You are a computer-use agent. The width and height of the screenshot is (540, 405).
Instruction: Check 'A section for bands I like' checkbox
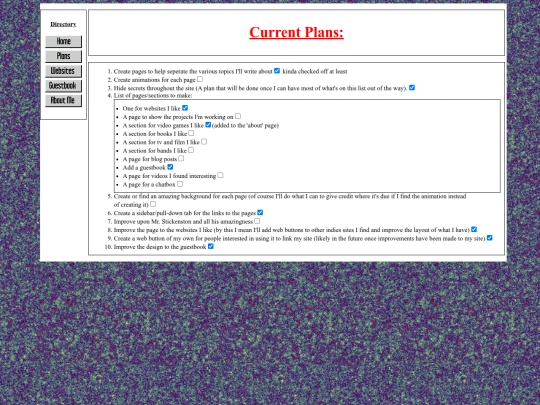[191, 150]
